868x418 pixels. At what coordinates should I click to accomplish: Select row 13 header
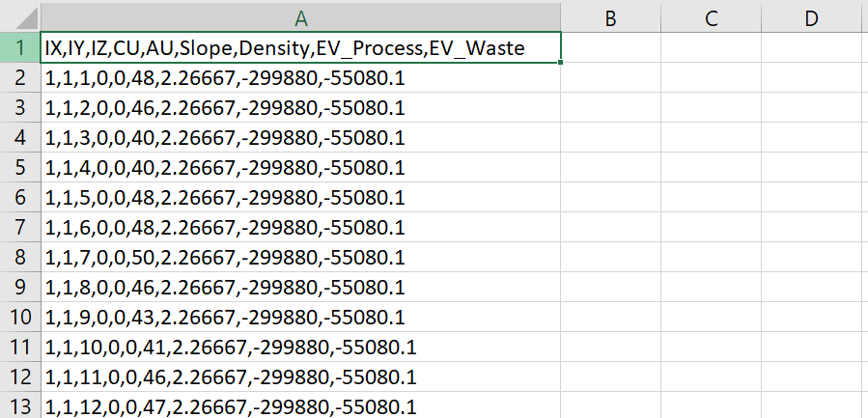[x=19, y=405]
